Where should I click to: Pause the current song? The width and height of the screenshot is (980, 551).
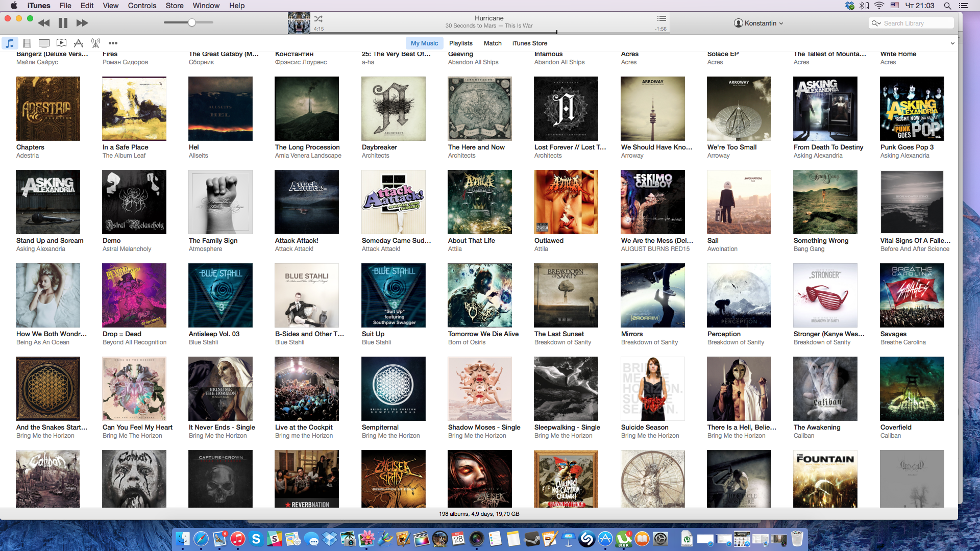pyautogui.click(x=63, y=23)
